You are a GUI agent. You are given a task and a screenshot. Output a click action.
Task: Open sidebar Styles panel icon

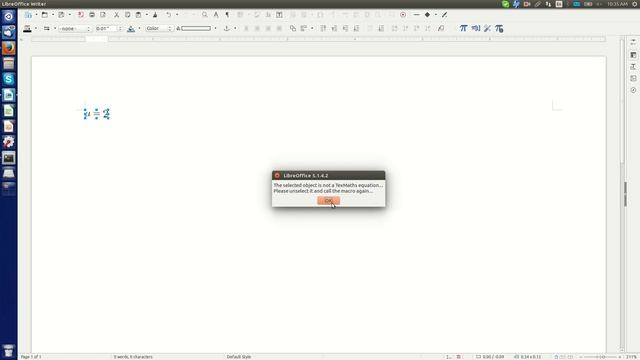tap(633, 67)
